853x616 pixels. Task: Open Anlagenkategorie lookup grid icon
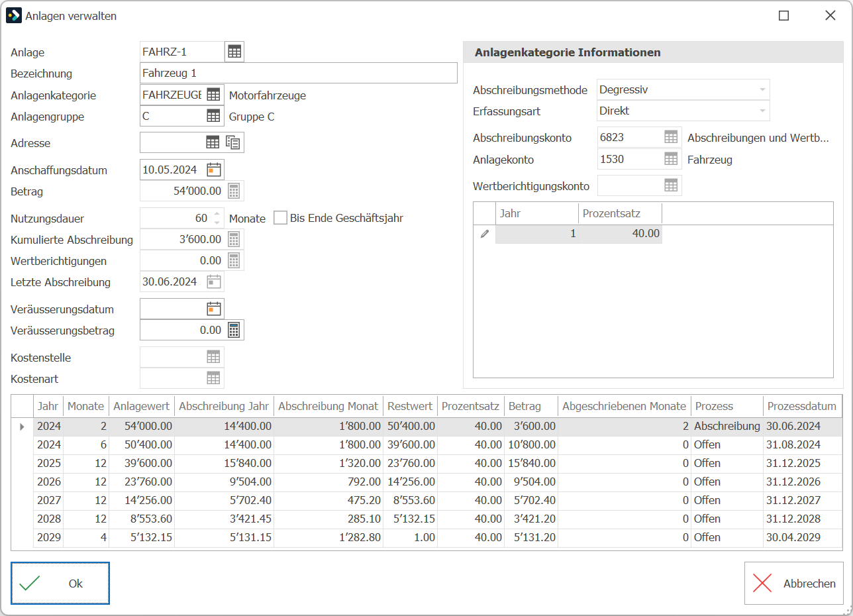(x=213, y=95)
